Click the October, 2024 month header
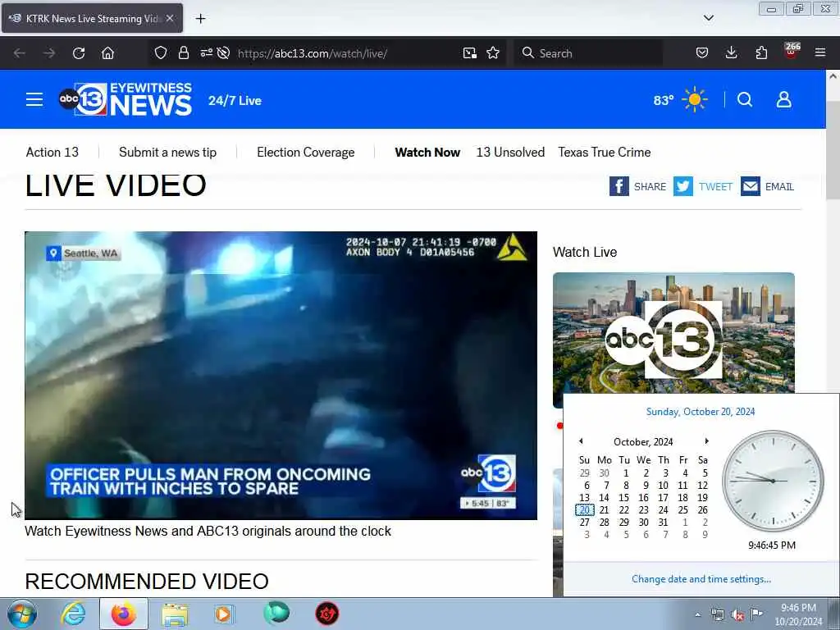840x630 pixels. pyautogui.click(x=643, y=442)
